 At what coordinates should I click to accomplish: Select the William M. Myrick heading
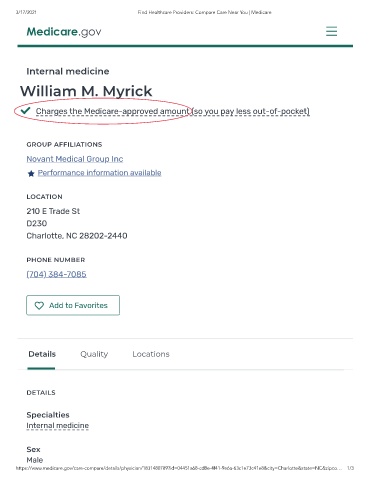(86, 91)
